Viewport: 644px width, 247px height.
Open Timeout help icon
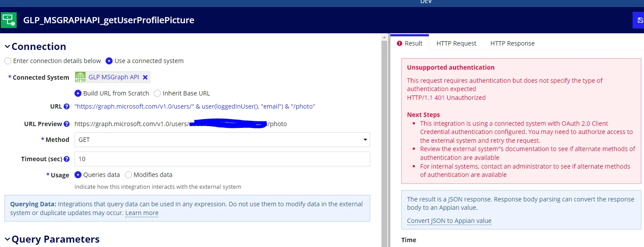[x=67, y=159]
